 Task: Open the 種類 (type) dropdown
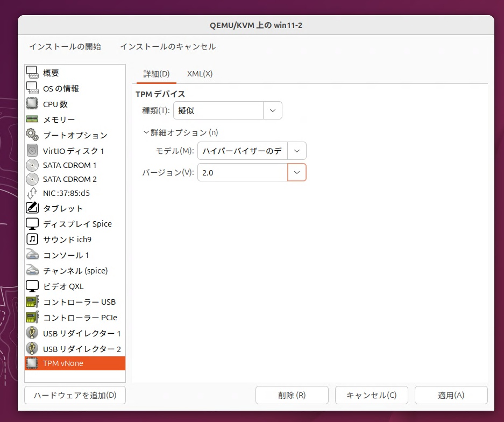[x=226, y=110]
